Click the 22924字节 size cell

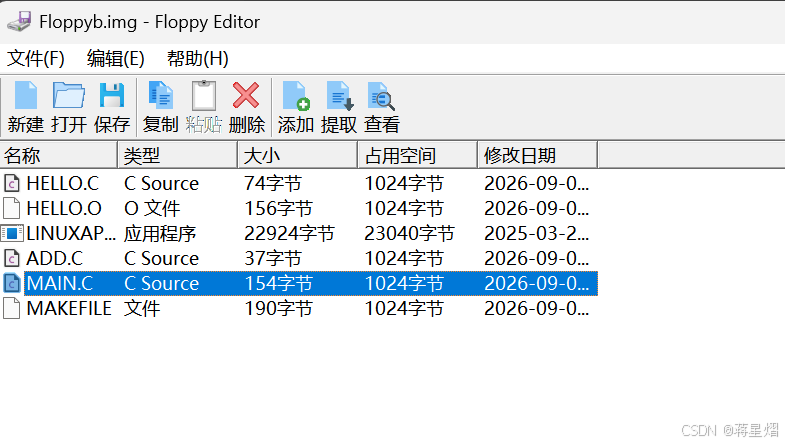(289, 234)
